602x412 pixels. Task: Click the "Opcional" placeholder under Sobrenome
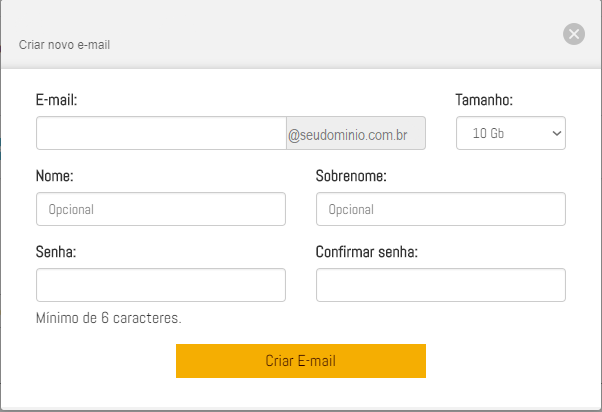pyautogui.click(x=351, y=210)
